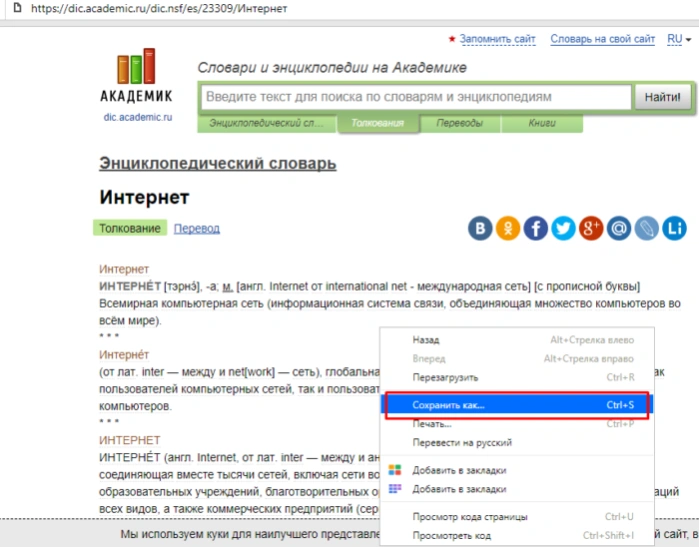699x547 pixels.
Task: Click the page icon in address bar
Action: [x=17, y=8]
